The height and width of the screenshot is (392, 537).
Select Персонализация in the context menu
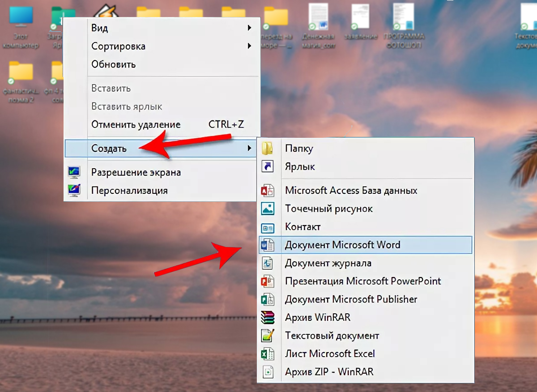pos(129,191)
